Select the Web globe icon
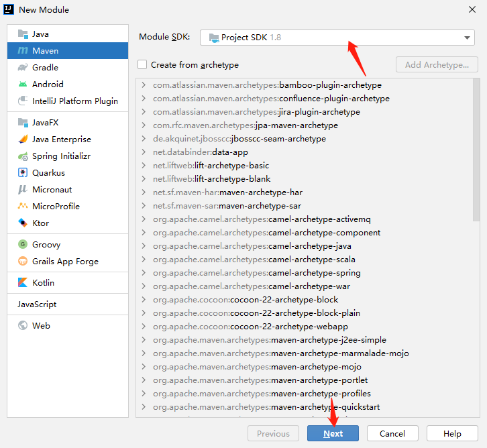The image size is (487, 448). (x=23, y=325)
